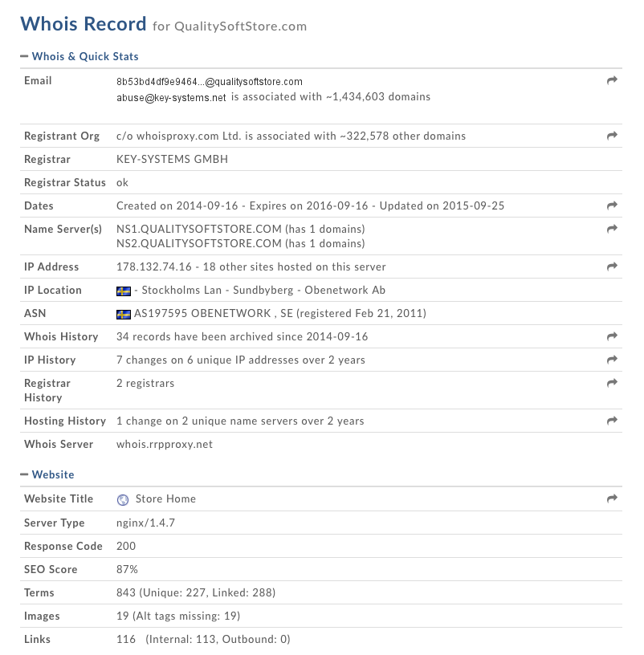Image resolution: width=644 pixels, height=655 pixels.
Task: Click the IP History row arrow icon
Action: tap(612, 360)
